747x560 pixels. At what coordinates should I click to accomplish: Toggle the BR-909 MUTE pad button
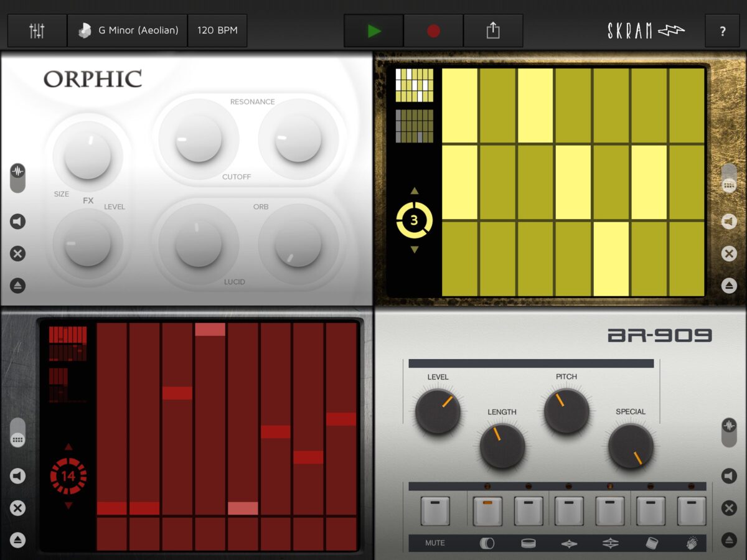(x=435, y=511)
